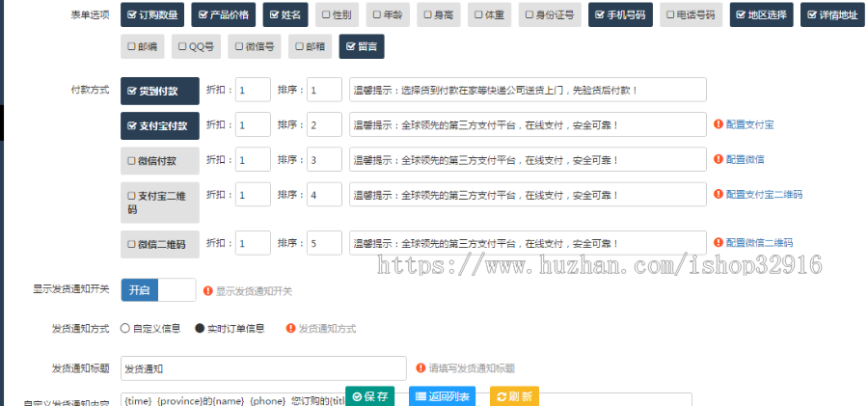Click the 发货通知标题 text input
868x406 pixels.
click(263, 368)
